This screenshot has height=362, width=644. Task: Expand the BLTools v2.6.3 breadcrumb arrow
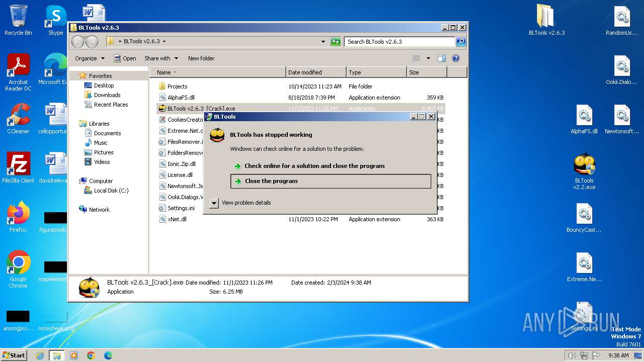click(164, 42)
